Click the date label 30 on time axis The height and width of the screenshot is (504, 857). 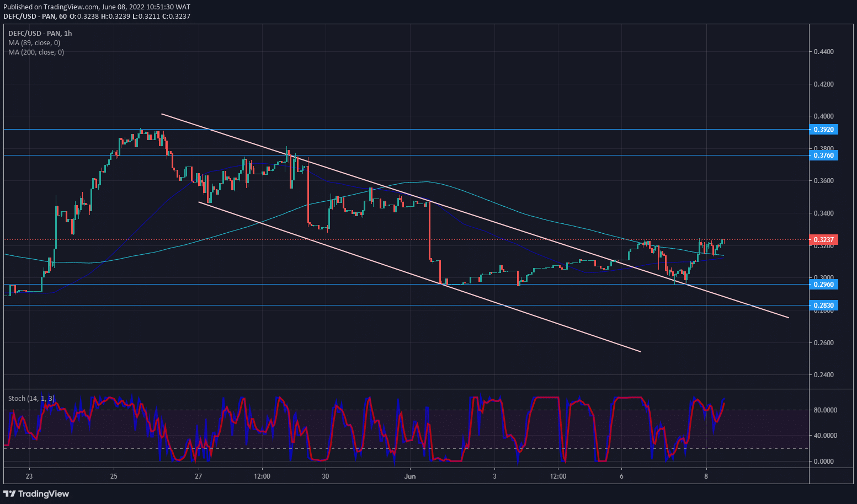326,476
